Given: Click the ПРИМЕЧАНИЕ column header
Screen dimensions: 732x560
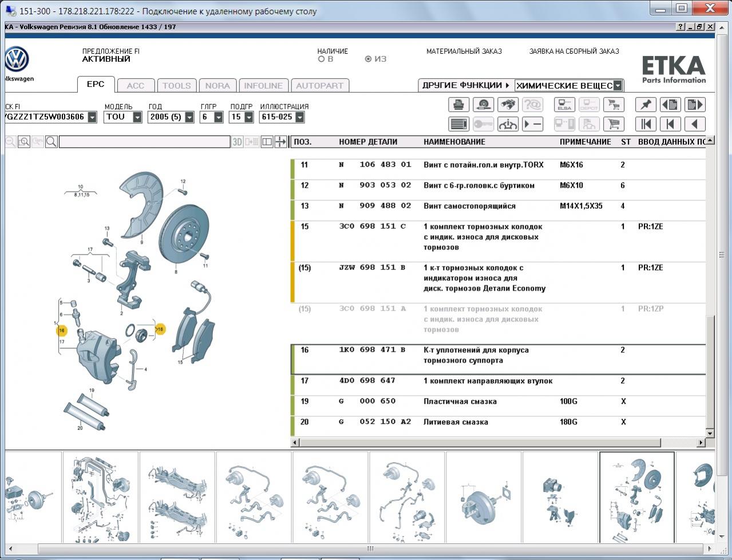Looking at the screenshot, I should pos(585,142).
